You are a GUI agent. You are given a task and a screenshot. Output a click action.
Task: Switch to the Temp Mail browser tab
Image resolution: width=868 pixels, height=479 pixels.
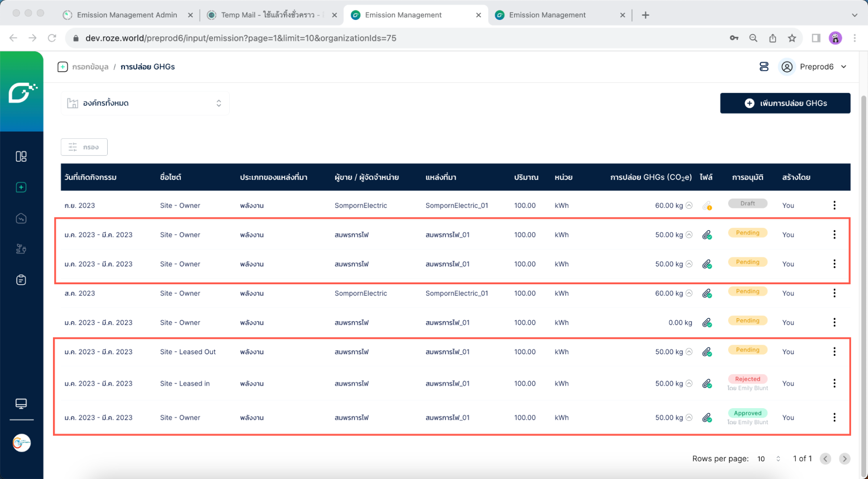point(267,15)
